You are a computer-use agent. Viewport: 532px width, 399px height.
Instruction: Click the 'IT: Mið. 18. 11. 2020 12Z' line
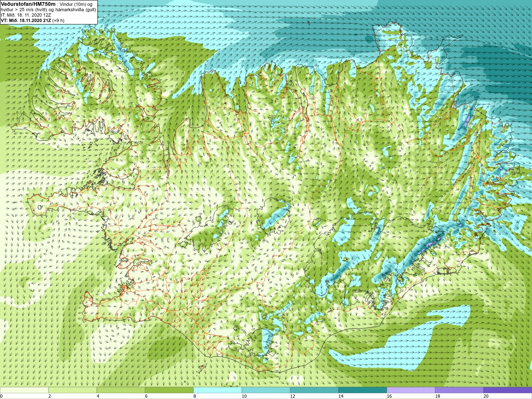click(26, 15)
